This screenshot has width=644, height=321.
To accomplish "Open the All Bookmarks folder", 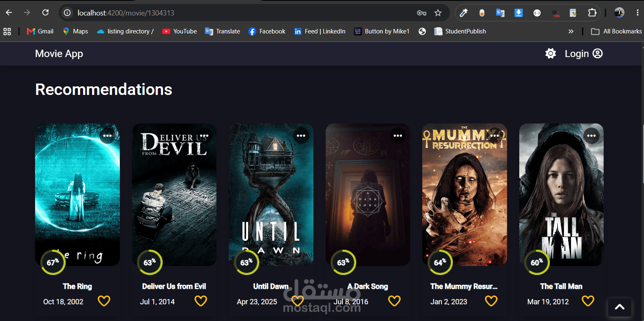I will click(x=616, y=31).
